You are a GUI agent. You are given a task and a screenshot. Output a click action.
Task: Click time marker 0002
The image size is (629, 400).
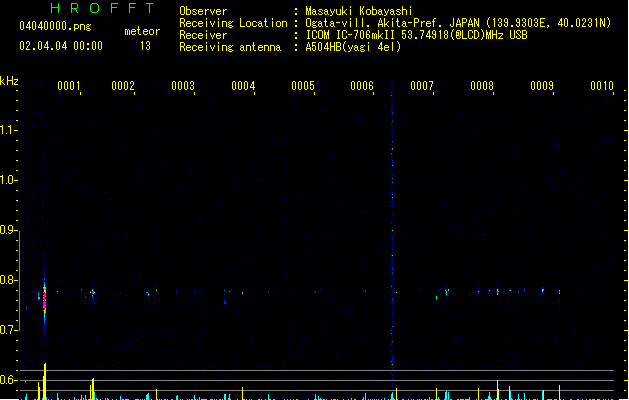tap(123, 86)
